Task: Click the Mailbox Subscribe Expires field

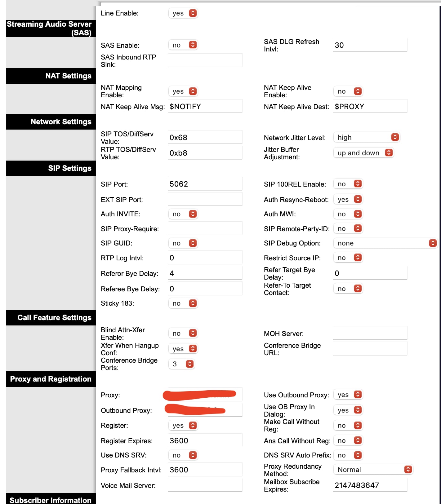Action: (370, 485)
